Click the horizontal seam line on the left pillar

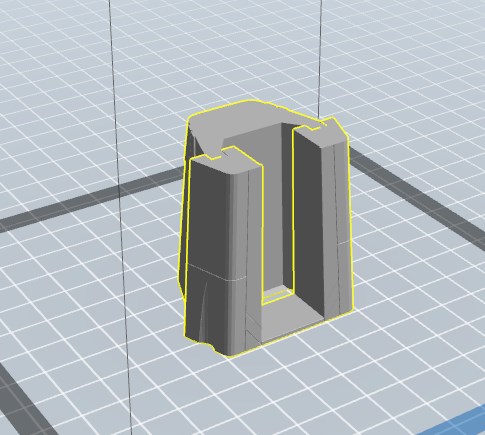(x=215, y=273)
